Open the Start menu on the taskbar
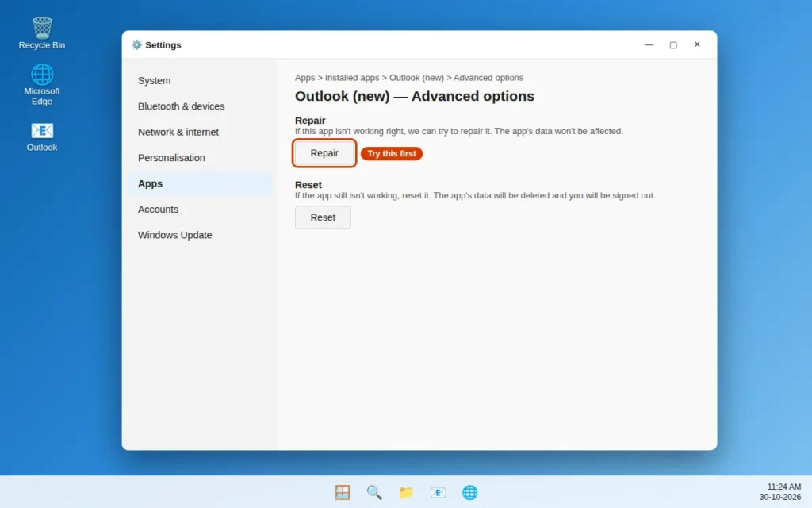The height and width of the screenshot is (508, 812). click(x=343, y=492)
